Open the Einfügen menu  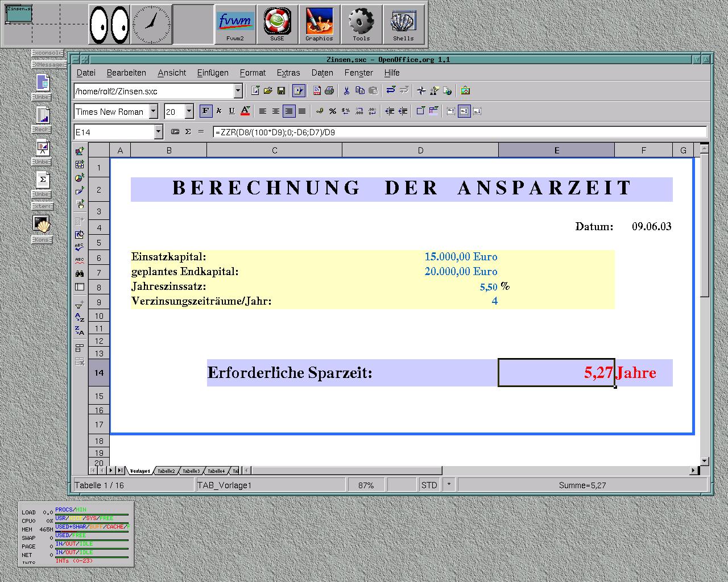(213, 73)
